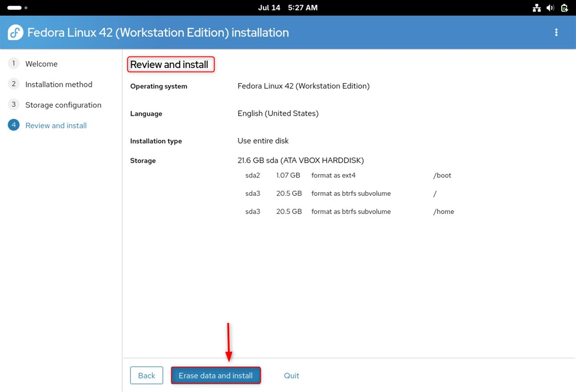Click the Quit link

tap(292, 376)
